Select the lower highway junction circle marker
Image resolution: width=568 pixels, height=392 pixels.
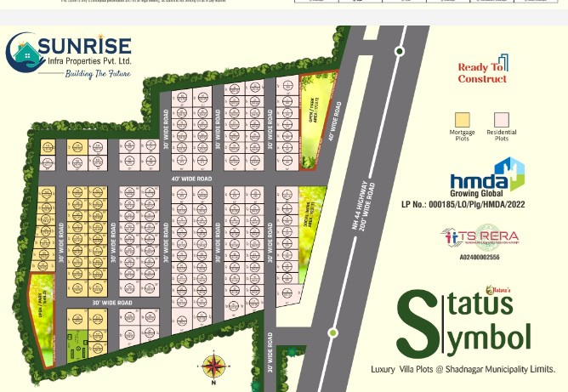[x=333, y=332]
